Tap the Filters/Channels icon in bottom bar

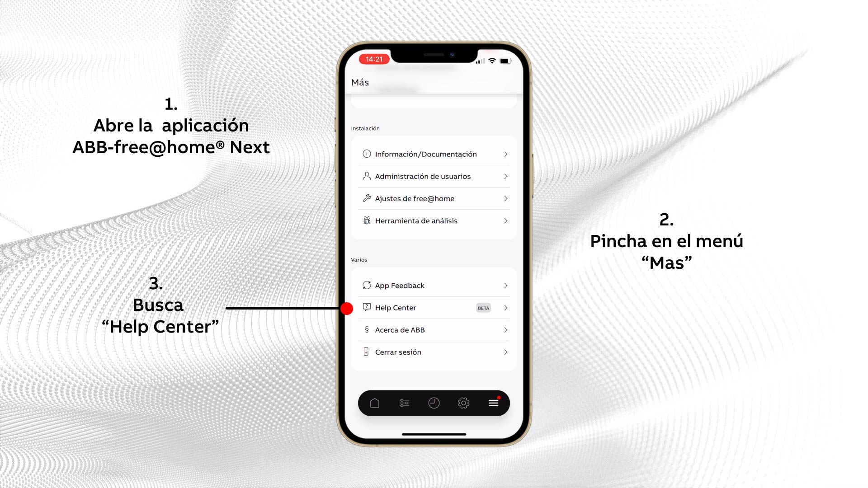pyautogui.click(x=404, y=403)
